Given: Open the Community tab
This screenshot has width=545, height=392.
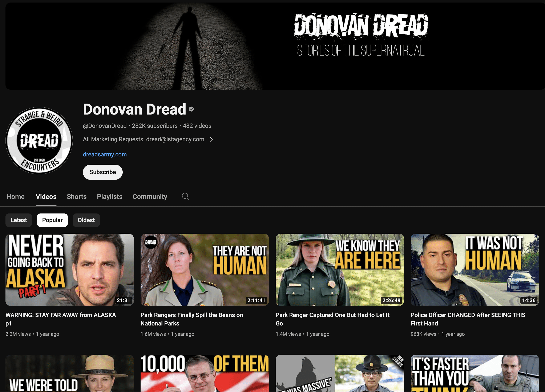Looking at the screenshot, I should coord(150,197).
